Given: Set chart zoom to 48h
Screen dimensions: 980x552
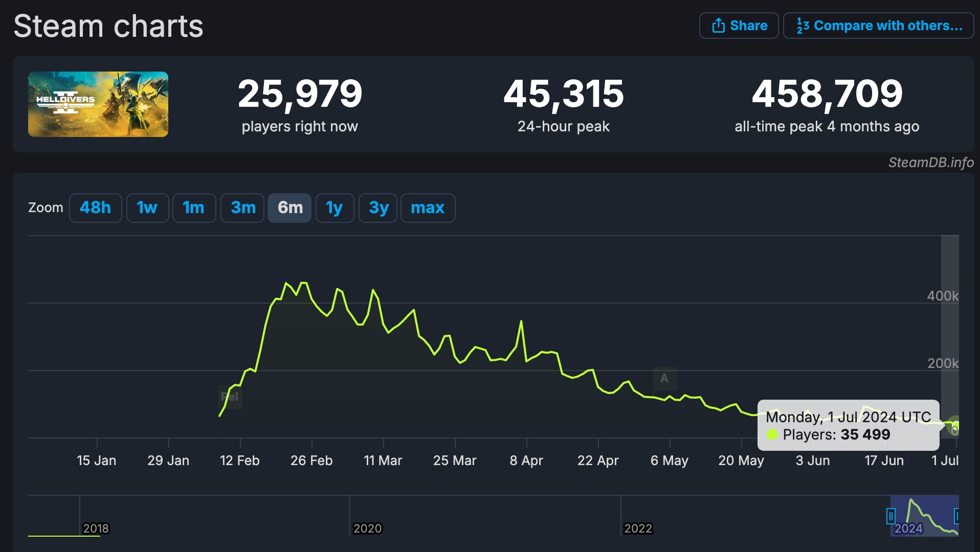Looking at the screenshot, I should pos(96,208).
